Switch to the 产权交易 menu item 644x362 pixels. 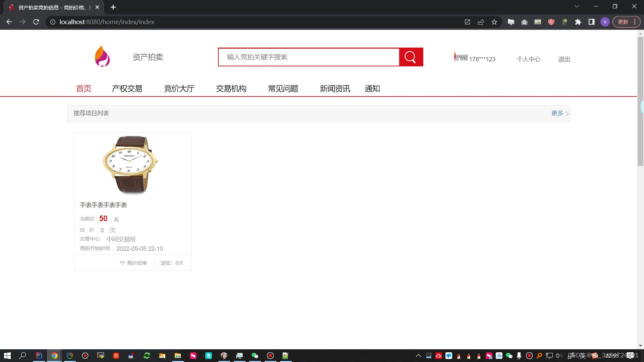click(x=127, y=88)
